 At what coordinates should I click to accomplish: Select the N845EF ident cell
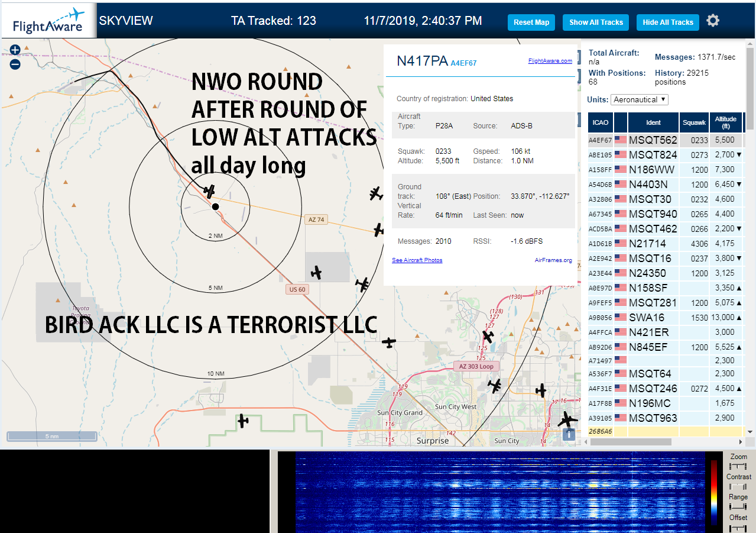653,347
